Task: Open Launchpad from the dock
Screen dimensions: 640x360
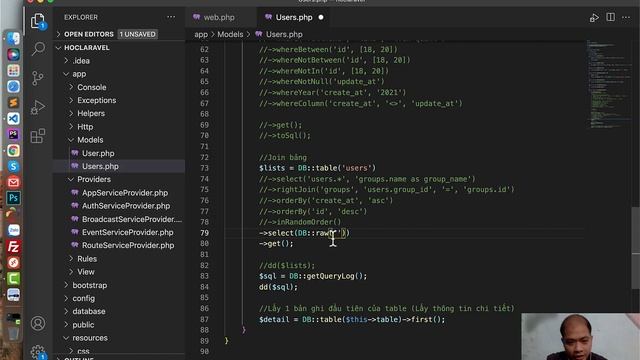Action: pyautogui.click(x=13, y=71)
